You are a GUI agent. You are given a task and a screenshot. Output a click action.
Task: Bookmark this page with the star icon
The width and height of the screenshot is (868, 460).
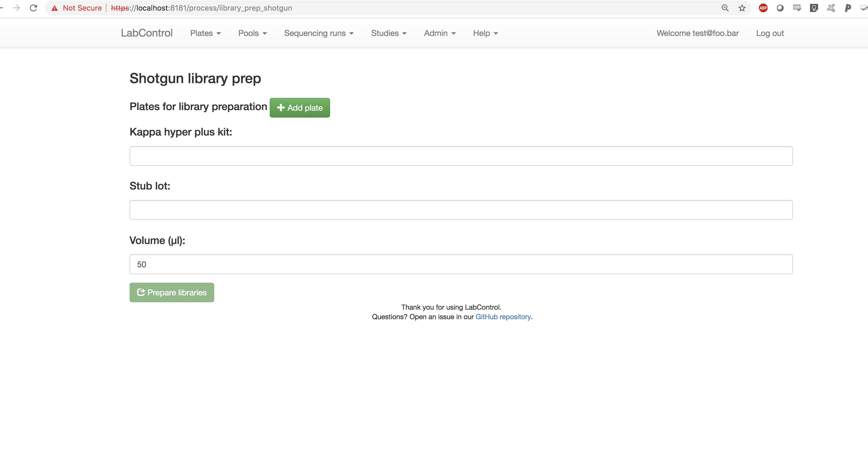coord(742,8)
